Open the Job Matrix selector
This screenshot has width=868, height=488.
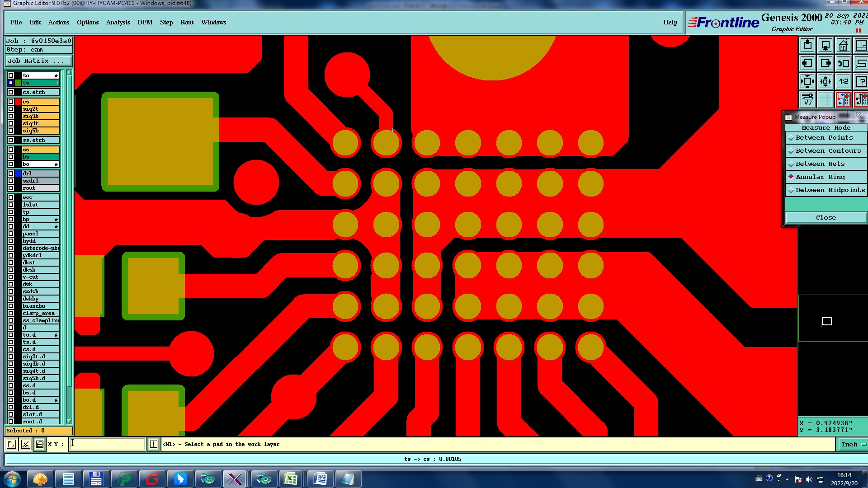click(38, 61)
